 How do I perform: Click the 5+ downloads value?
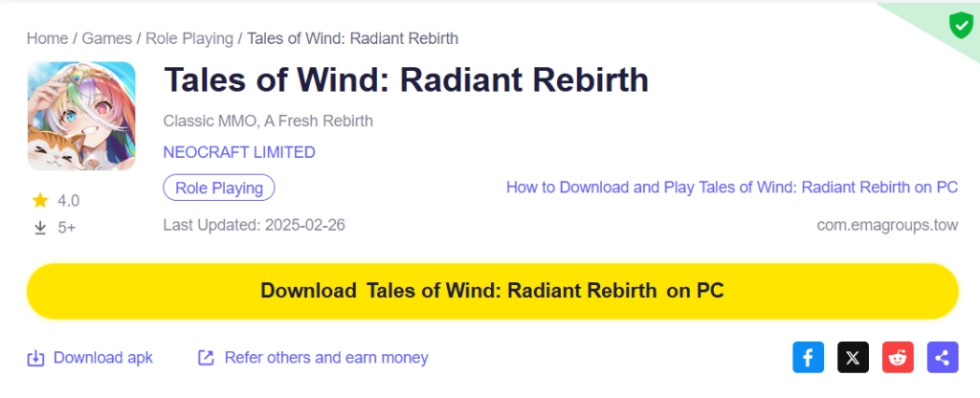click(67, 228)
